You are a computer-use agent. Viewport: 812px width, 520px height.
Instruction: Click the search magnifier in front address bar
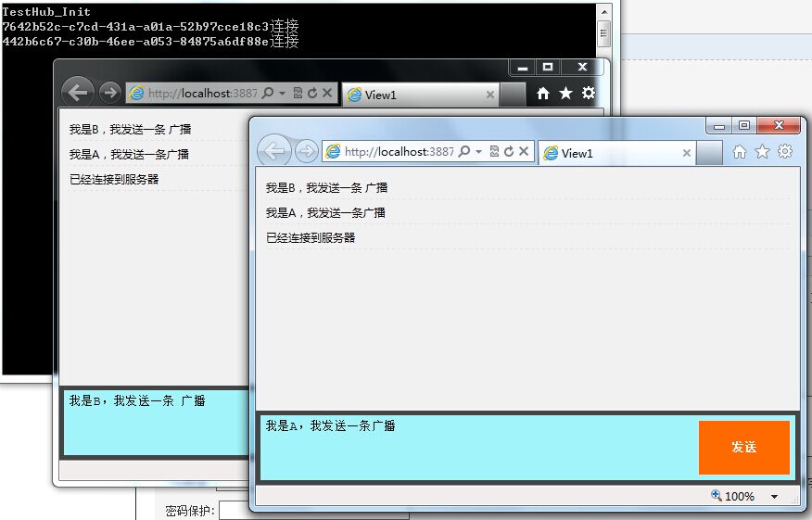pyautogui.click(x=464, y=151)
